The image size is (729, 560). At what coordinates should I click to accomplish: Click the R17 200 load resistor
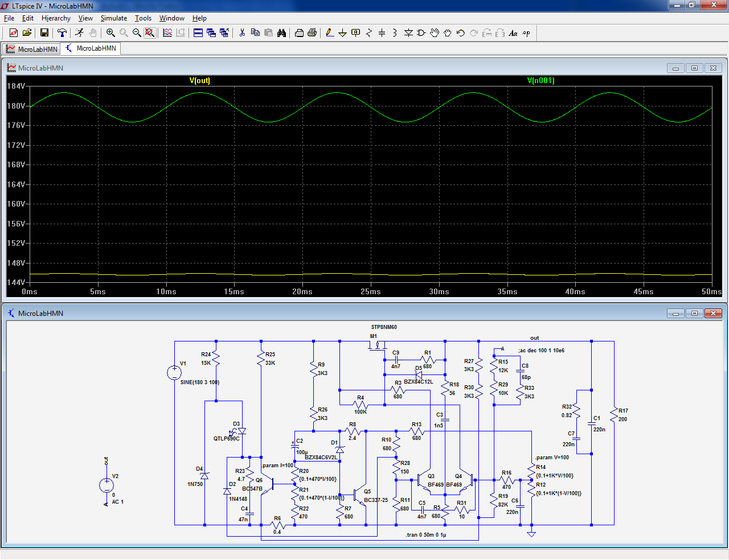[615, 415]
